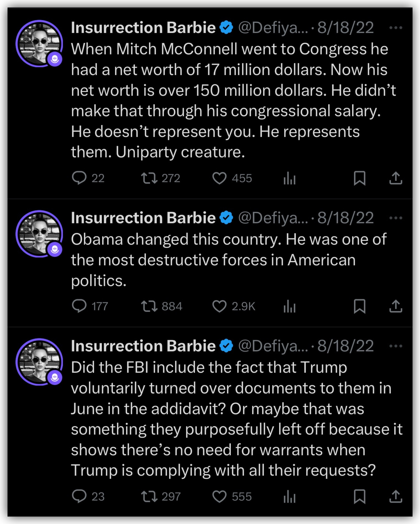
Task: Open more options on the Obama tweet
Action: (x=396, y=218)
